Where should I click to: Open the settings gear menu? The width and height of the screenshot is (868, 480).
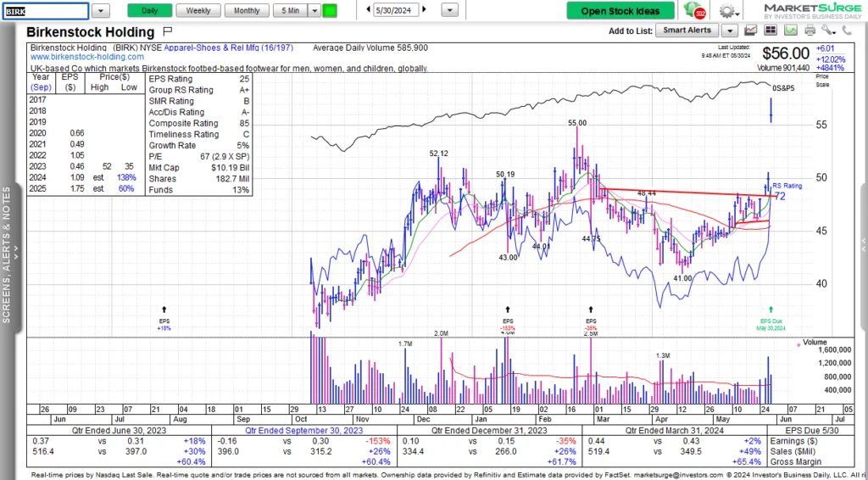pos(726,11)
